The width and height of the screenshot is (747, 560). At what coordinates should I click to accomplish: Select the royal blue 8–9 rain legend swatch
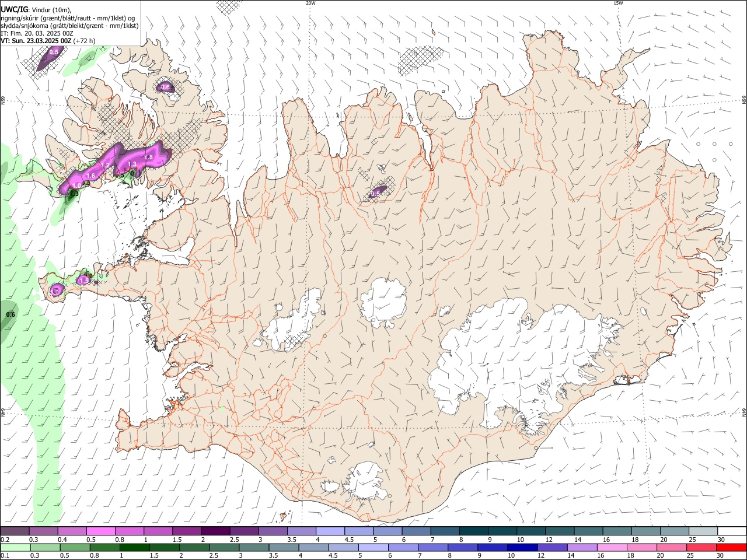coord(463,547)
